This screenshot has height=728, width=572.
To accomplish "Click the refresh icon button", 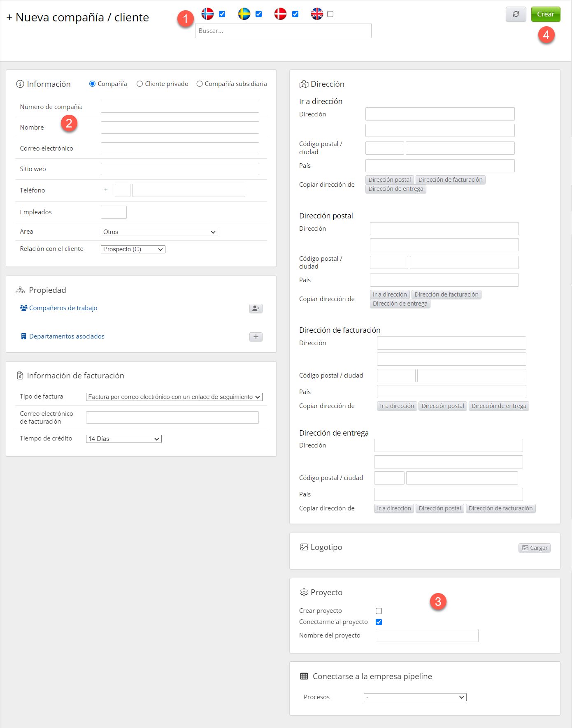I will click(516, 14).
